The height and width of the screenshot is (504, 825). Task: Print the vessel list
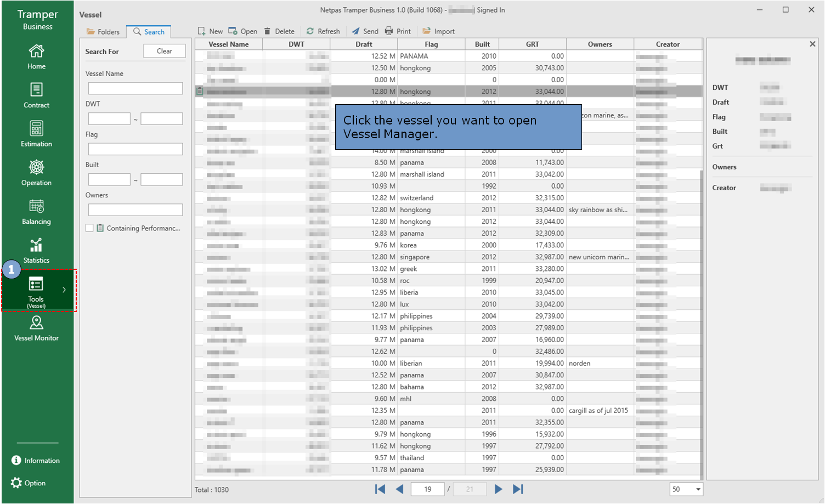(398, 31)
